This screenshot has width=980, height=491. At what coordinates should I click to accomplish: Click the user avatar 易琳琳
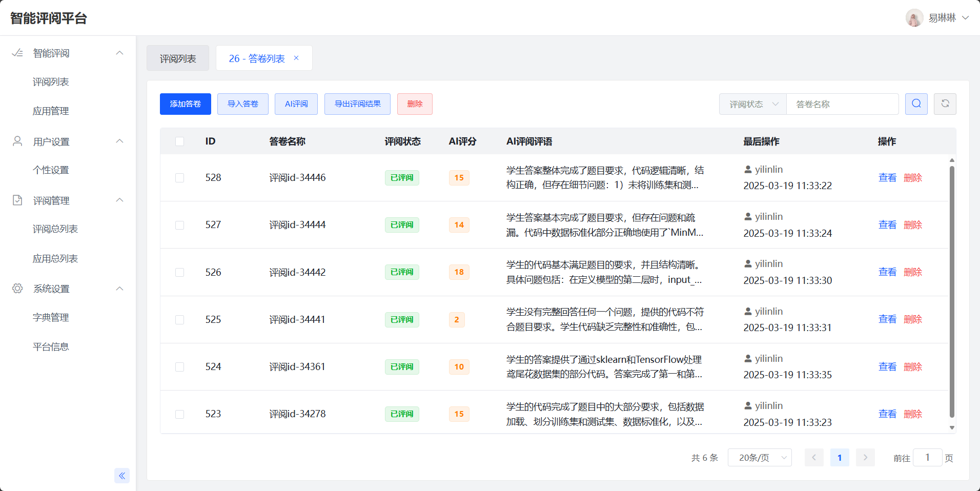(914, 18)
